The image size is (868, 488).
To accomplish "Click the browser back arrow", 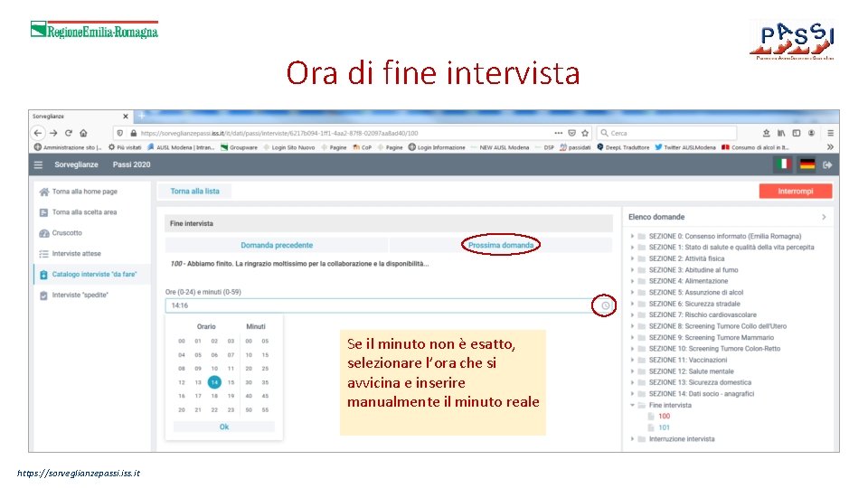I will click(38, 133).
